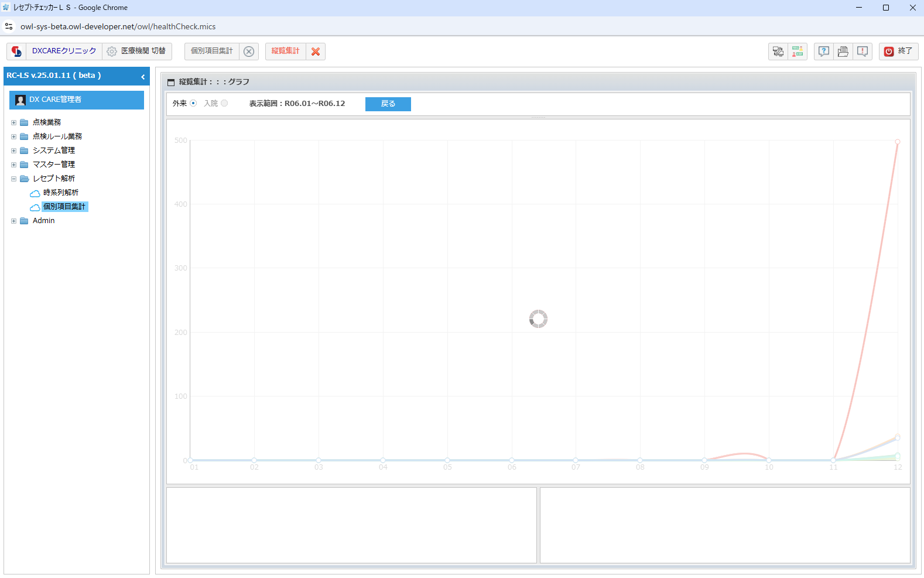924x578 pixels.
Task: Open the 時系列解析 tree item
Action: click(x=60, y=193)
